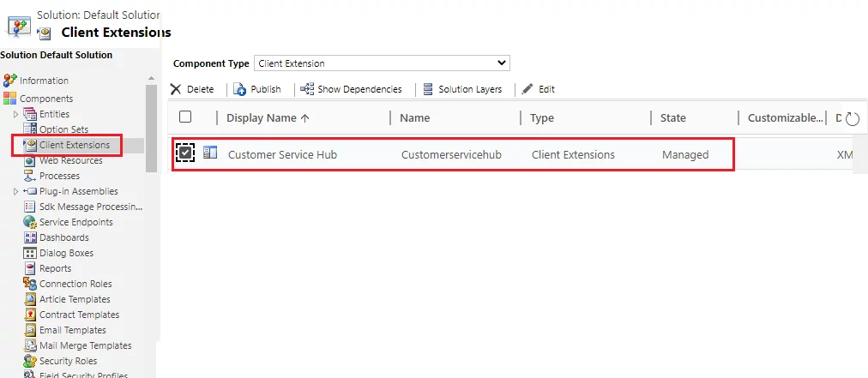This screenshot has height=378, width=868.
Task: Publish the selected component
Action: click(256, 89)
